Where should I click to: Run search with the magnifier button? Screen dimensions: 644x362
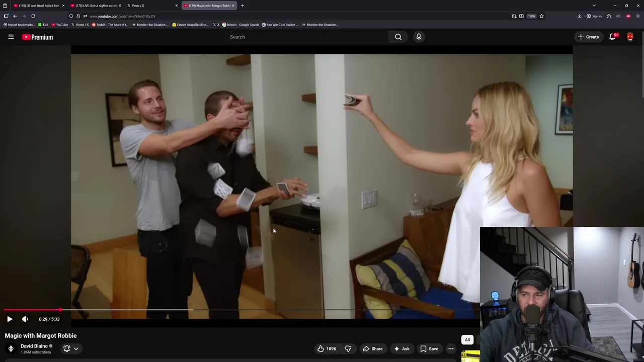click(x=398, y=37)
